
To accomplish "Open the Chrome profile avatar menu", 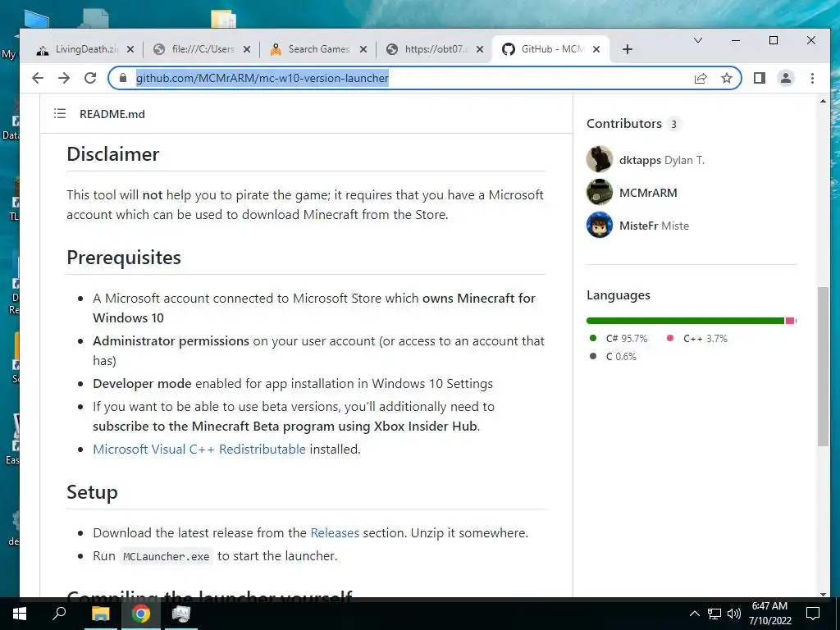I will 785,78.
